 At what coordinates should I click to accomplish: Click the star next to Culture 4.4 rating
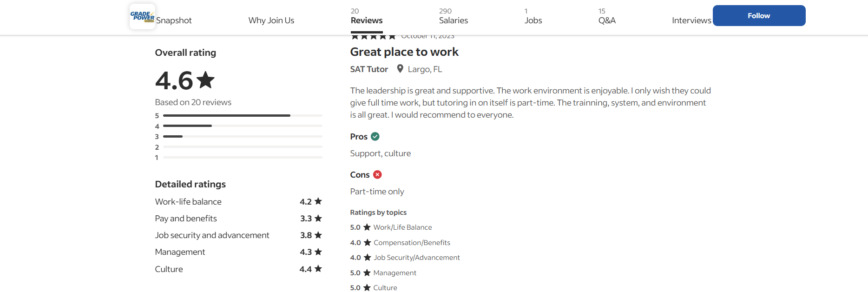tap(318, 269)
